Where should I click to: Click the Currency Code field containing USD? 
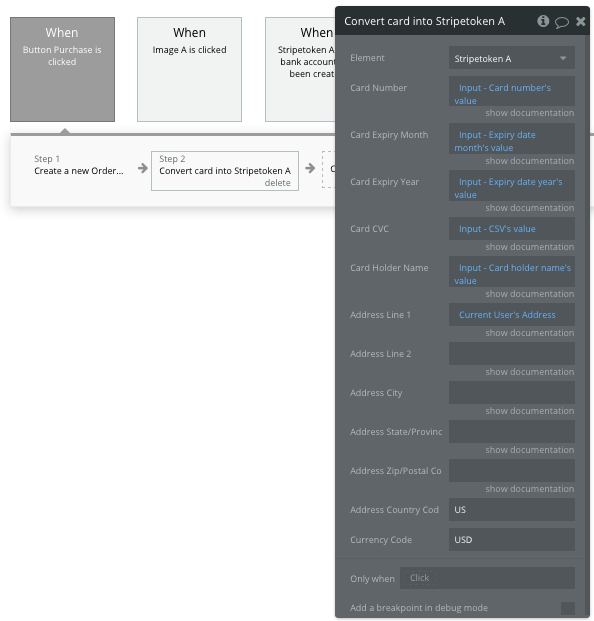(512, 539)
